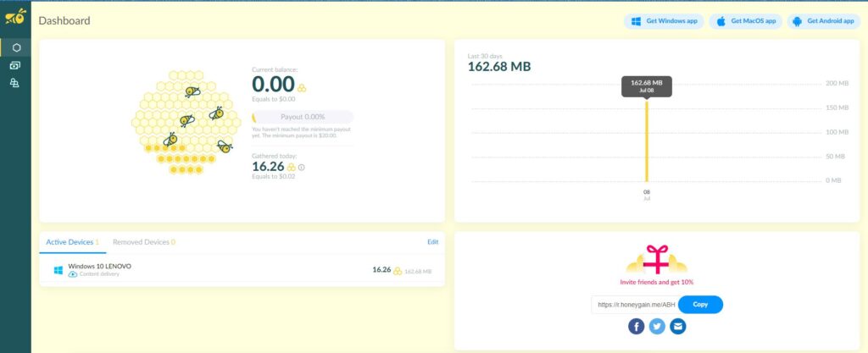Click honeycomb icon in LENOVO device row

pyautogui.click(x=398, y=271)
